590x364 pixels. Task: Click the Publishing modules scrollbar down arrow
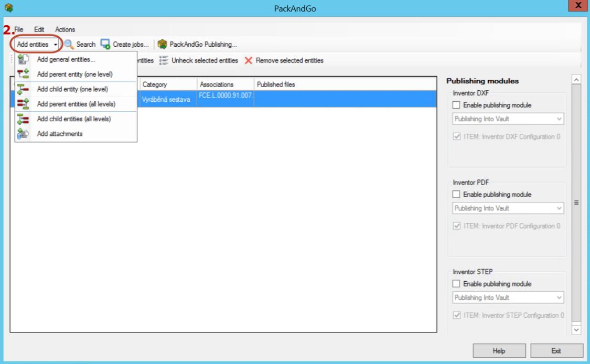577,330
